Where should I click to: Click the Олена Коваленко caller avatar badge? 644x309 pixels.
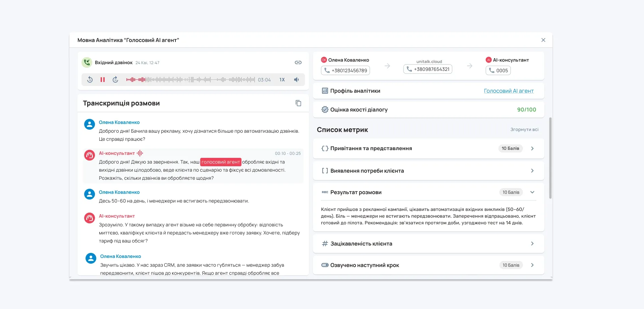[324, 60]
